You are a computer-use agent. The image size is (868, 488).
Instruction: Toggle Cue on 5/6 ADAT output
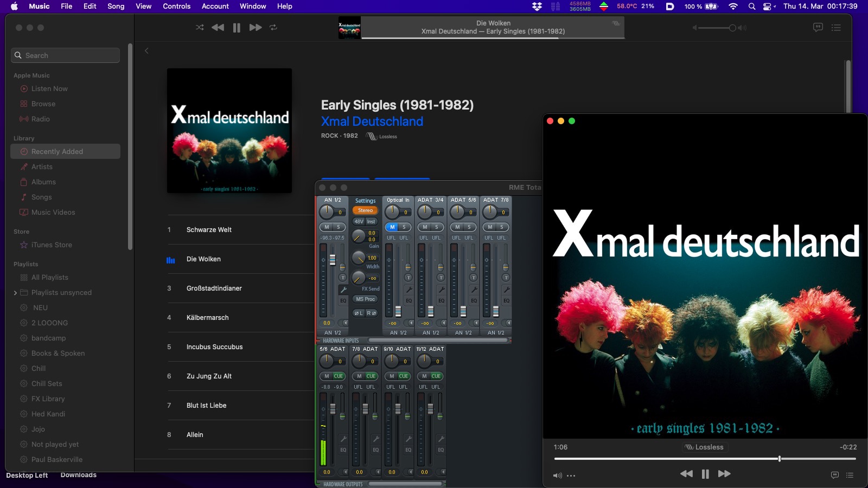click(339, 376)
